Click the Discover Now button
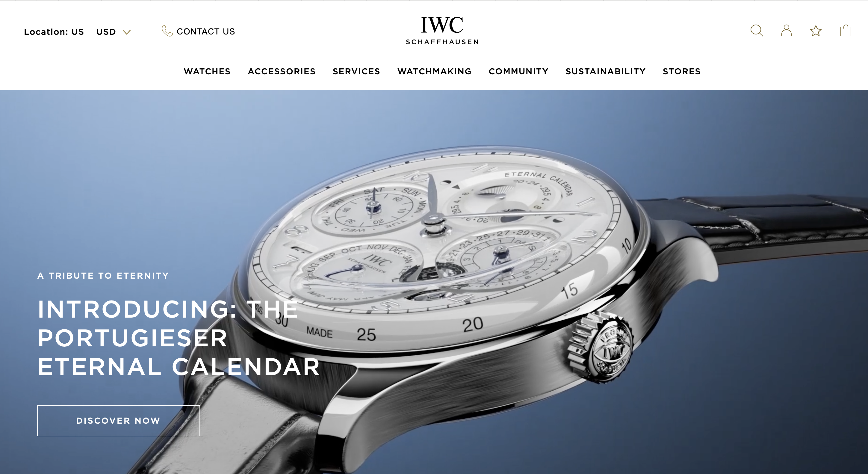 pos(119,420)
